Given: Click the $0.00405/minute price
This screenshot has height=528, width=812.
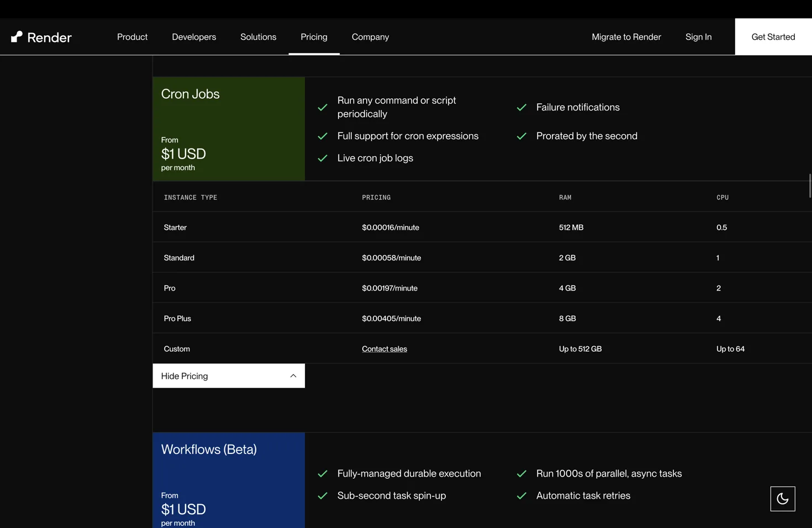Looking at the screenshot, I should 391,319.
